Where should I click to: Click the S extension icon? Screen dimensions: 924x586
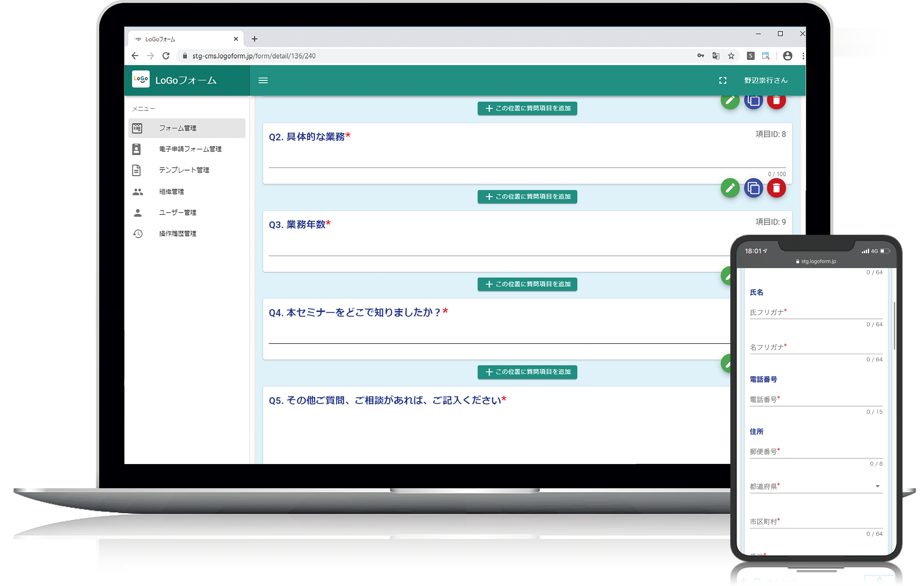[751, 56]
